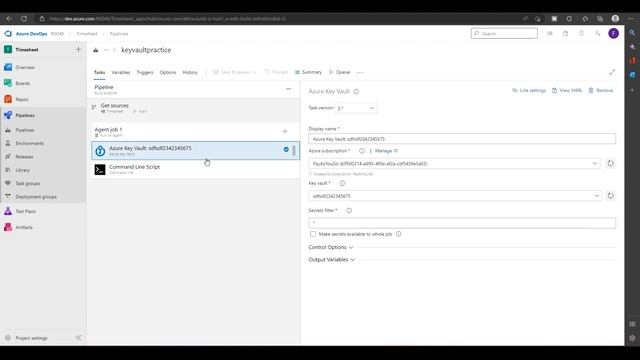Image resolution: width=640 pixels, height=360 pixels.
Task: Open the Pipelines sub-item in sidebar
Action: point(24,130)
